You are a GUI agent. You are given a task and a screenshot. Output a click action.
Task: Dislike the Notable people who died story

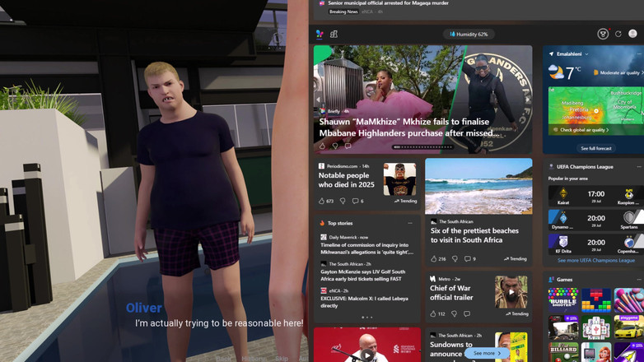click(343, 201)
